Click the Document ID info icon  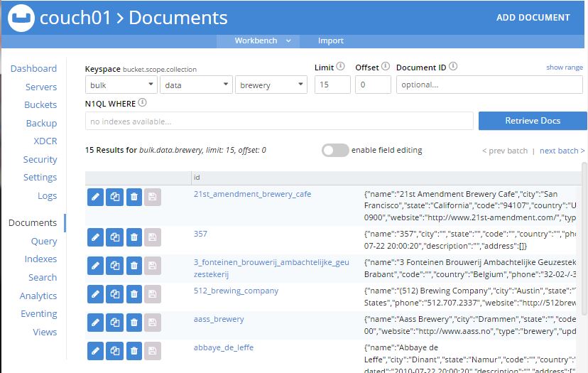click(453, 66)
